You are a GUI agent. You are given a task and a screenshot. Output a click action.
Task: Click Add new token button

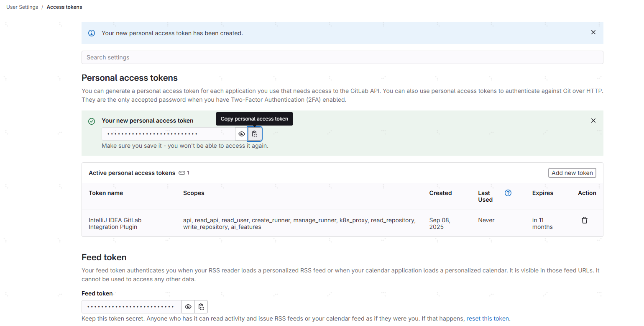(x=572, y=173)
